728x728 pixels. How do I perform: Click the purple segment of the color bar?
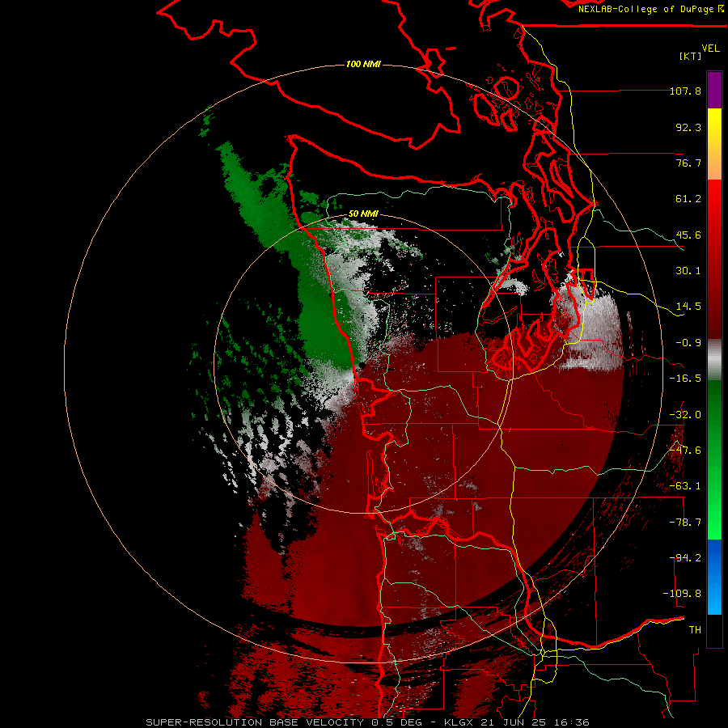click(x=714, y=90)
